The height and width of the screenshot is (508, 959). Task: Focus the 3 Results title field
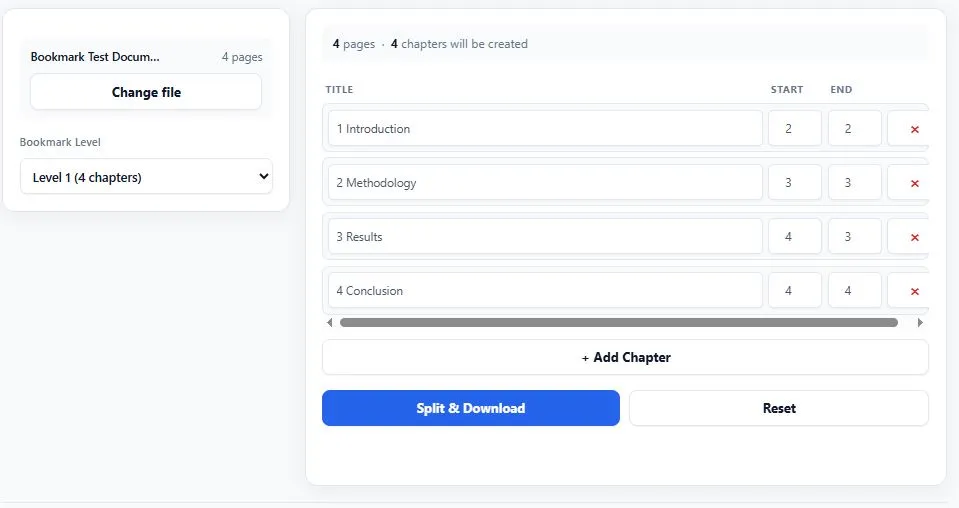click(545, 237)
